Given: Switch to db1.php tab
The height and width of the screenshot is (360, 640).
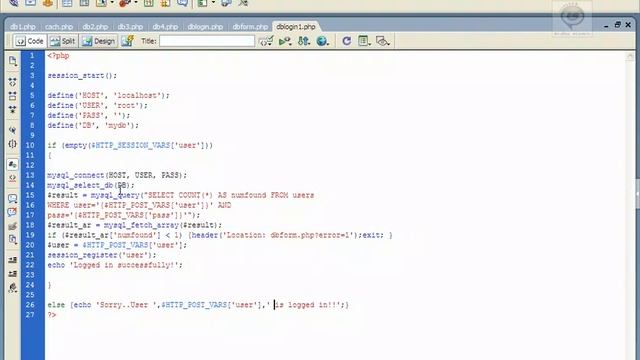Looking at the screenshot, I should 23,27.
